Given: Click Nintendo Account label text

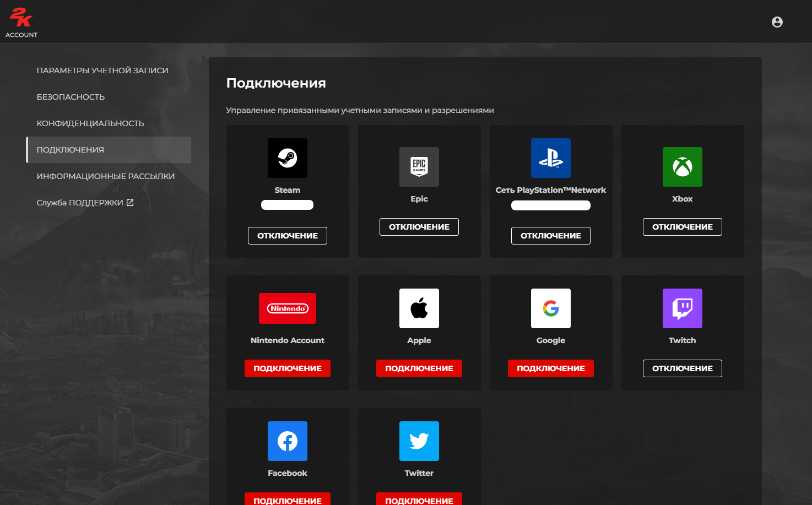Looking at the screenshot, I should (x=288, y=340).
